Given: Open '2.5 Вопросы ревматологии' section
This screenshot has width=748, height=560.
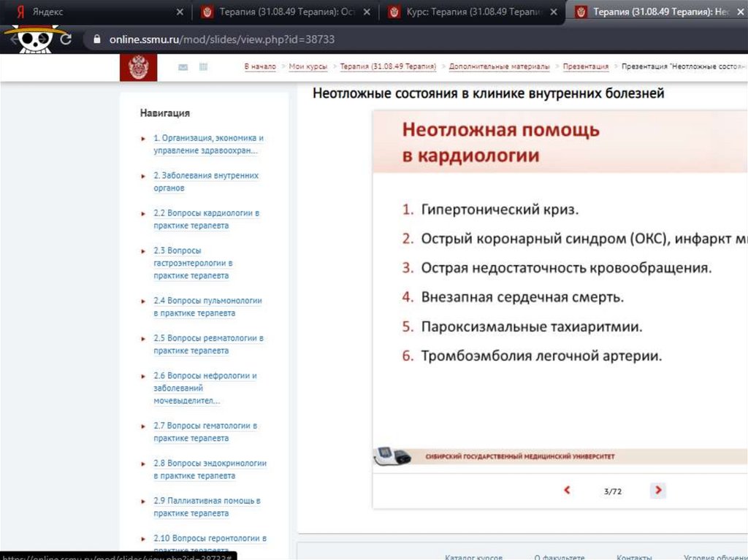Looking at the screenshot, I should pyautogui.click(x=208, y=345).
